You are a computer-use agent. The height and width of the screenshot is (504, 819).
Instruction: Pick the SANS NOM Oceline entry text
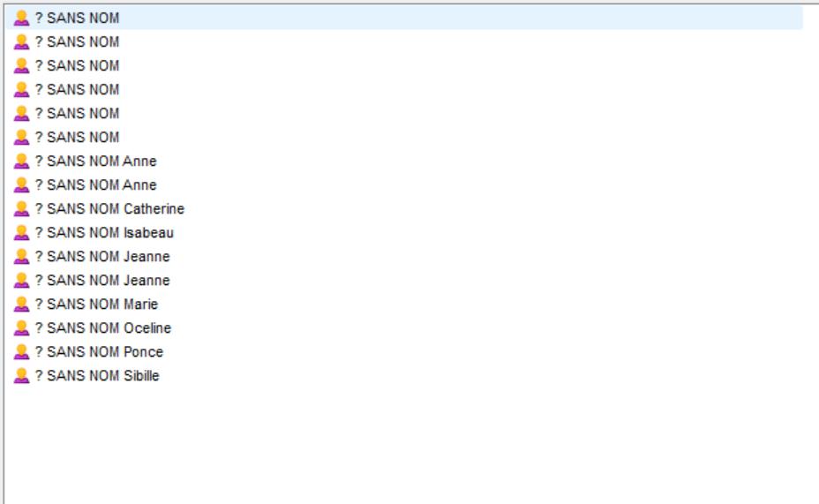(x=103, y=328)
